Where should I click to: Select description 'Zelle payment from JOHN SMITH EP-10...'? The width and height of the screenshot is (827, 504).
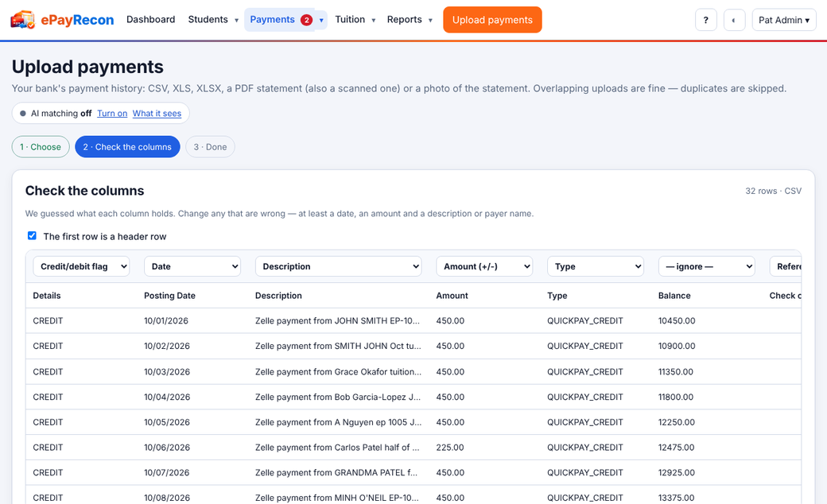[x=337, y=320]
